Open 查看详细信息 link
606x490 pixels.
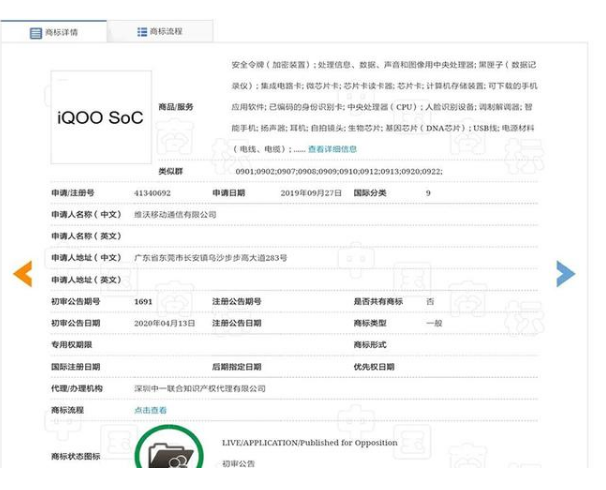tap(332, 149)
